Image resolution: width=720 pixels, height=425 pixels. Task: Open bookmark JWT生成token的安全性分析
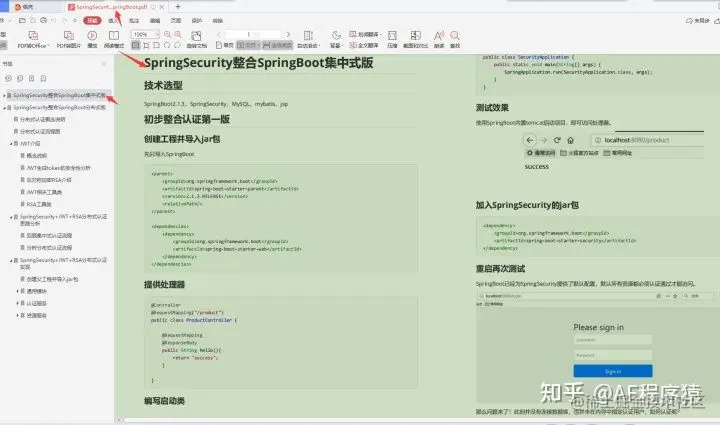coord(58,168)
